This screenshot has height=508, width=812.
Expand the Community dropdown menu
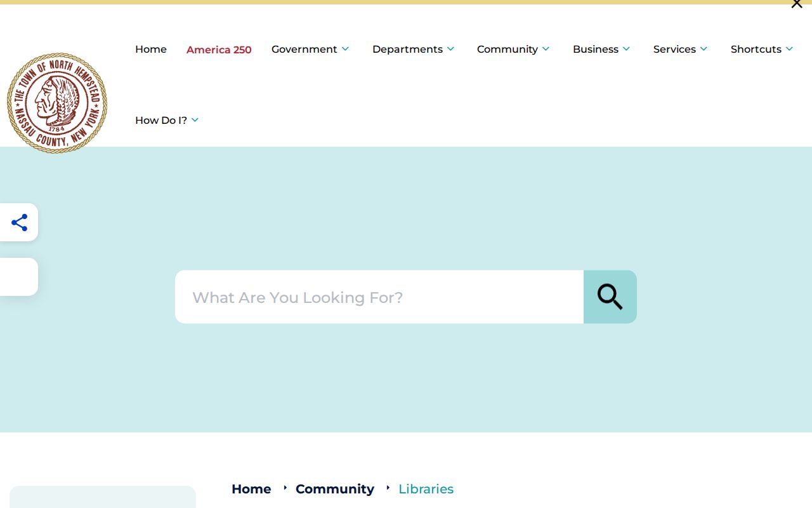[x=513, y=49]
